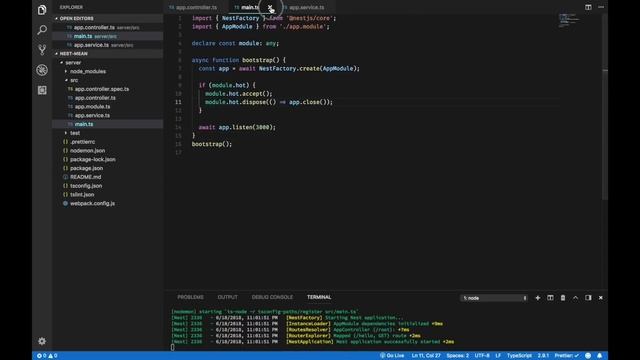Image resolution: width=640 pixels, height=360 pixels.
Task: Open the errors and warnings count
Action: [47, 356]
